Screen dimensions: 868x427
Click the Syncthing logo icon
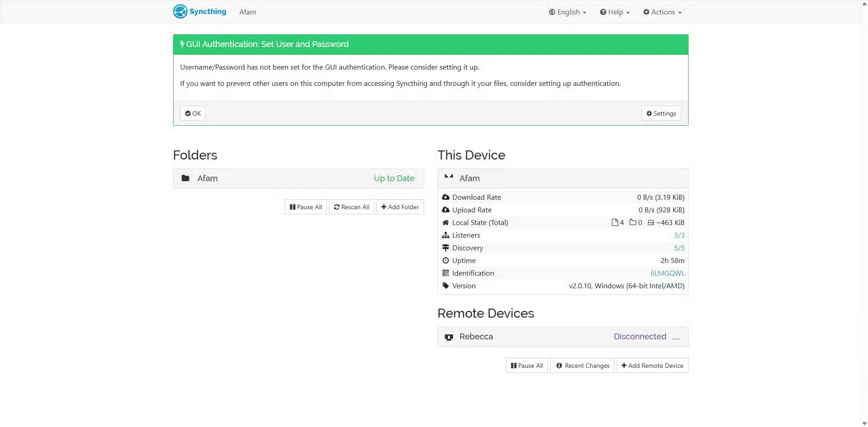[x=179, y=11]
